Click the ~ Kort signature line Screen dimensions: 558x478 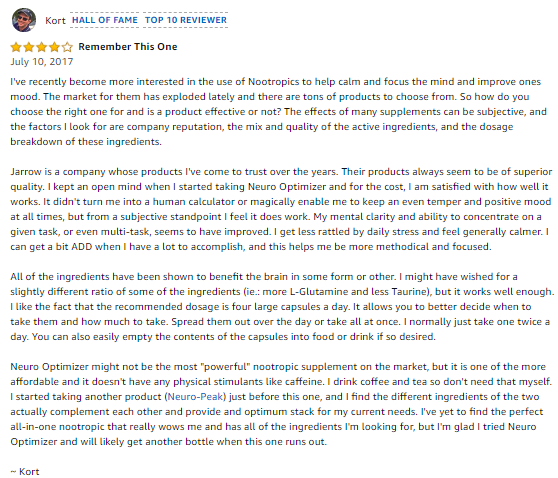click(25, 472)
